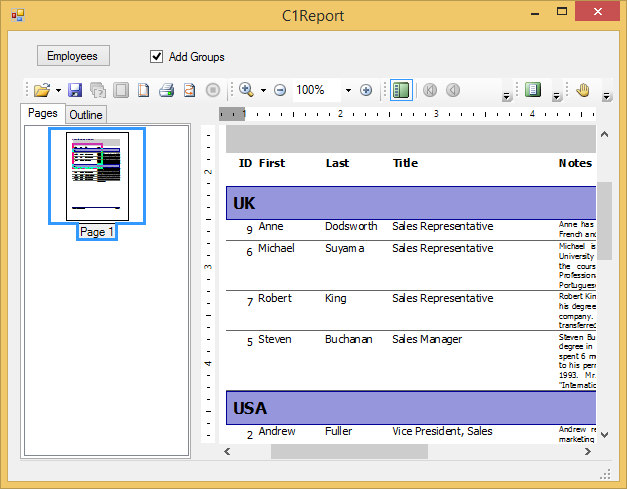Click the zoom in magnifier icon
Viewport: 627px width, 489px height.
[246, 90]
